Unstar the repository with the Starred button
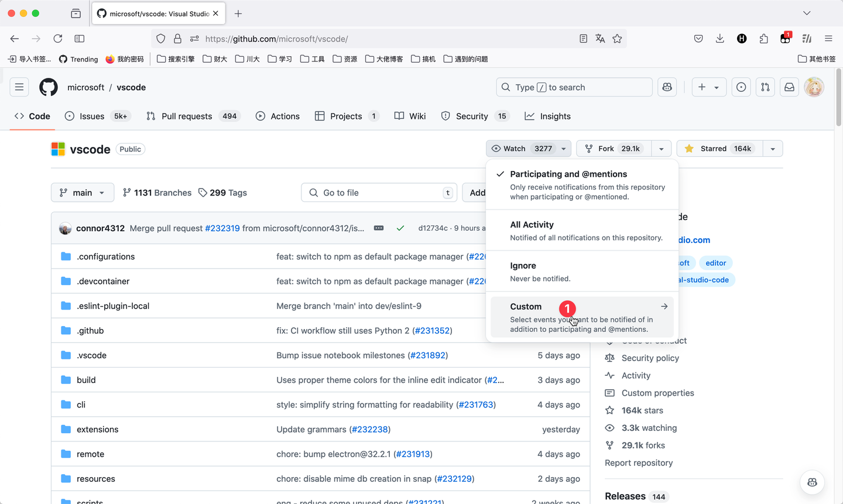The width and height of the screenshot is (843, 504). click(719, 149)
